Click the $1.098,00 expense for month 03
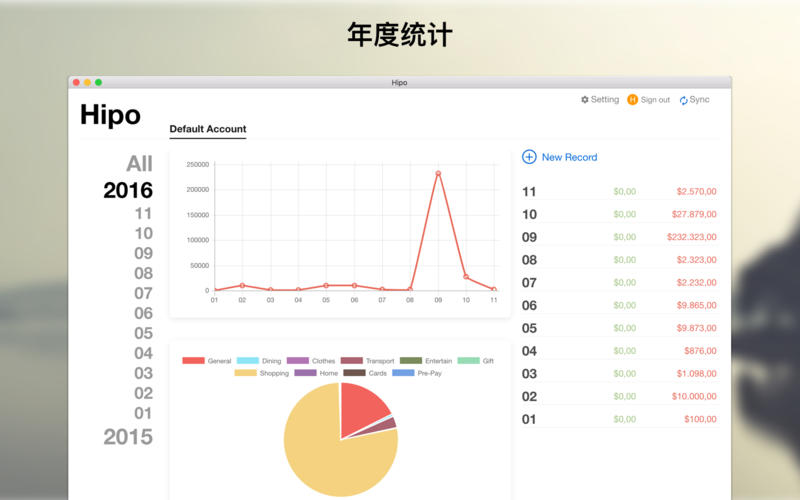Viewport: 800px width, 500px height. (696, 373)
